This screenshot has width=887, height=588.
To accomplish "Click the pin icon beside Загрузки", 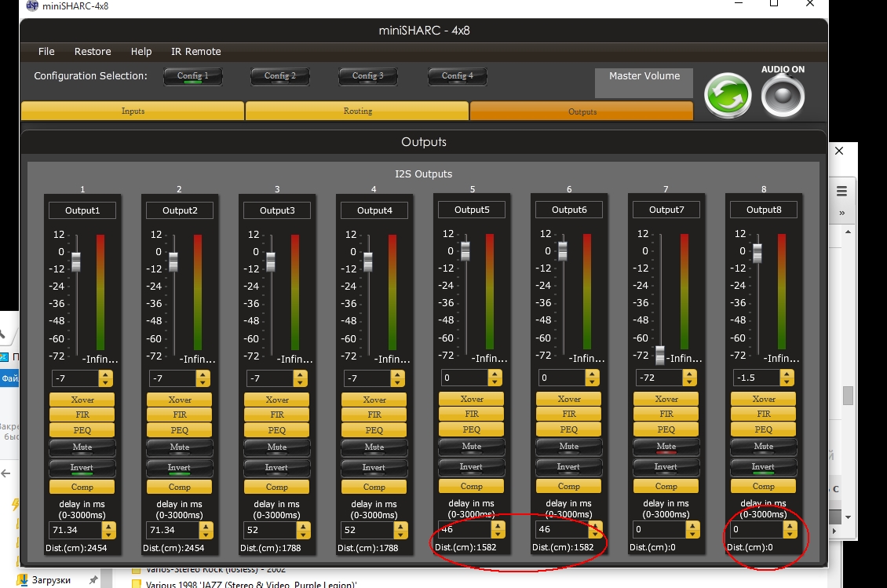I will (93, 579).
